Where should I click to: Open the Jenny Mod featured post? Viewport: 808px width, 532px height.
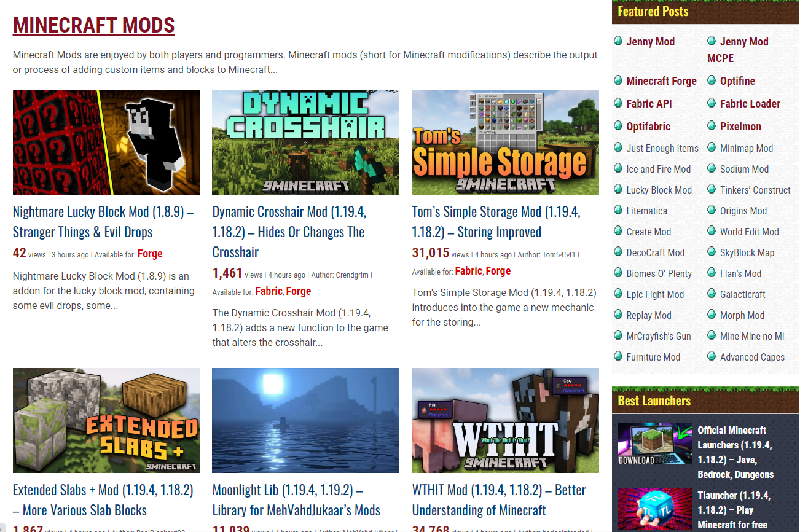point(650,41)
